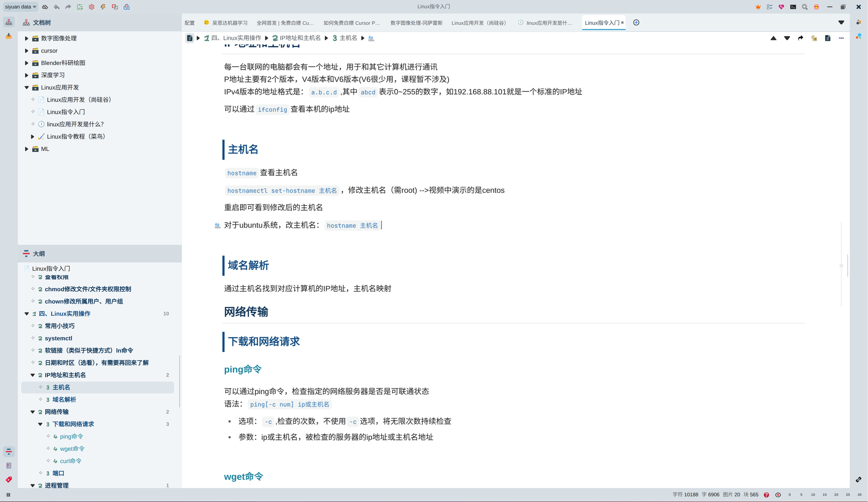Open the siyuan data workspace dropdown
Viewport: 868px width, 502px height.
tap(20, 7)
